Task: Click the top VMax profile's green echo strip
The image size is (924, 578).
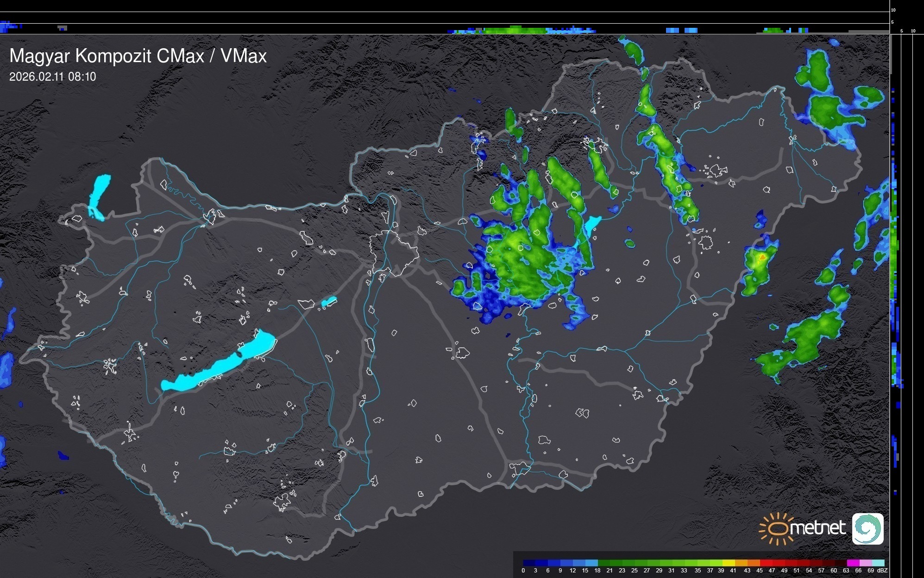Action: pos(514,30)
